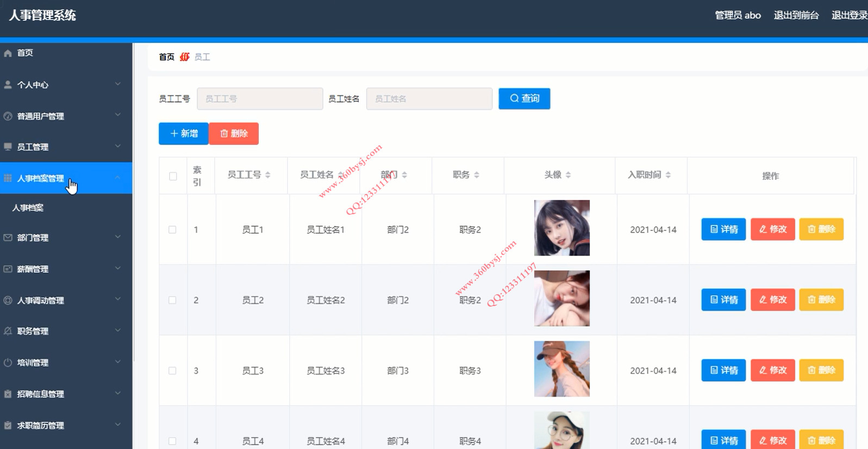Click the icon beside 普通用户管理
This screenshot has width=868, height=449.
tap(8, 116)
